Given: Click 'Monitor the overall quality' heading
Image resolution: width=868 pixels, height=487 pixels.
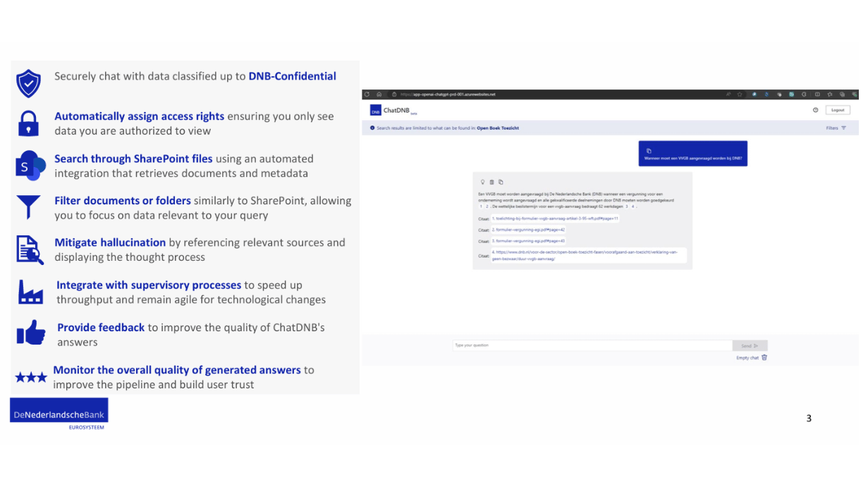Looking at the screenshot, I should [x=177, y=369].
